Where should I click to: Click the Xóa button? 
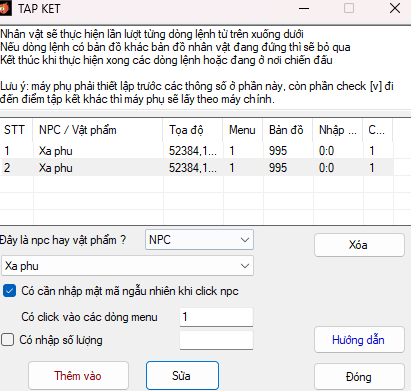click(x=359, y=245)
